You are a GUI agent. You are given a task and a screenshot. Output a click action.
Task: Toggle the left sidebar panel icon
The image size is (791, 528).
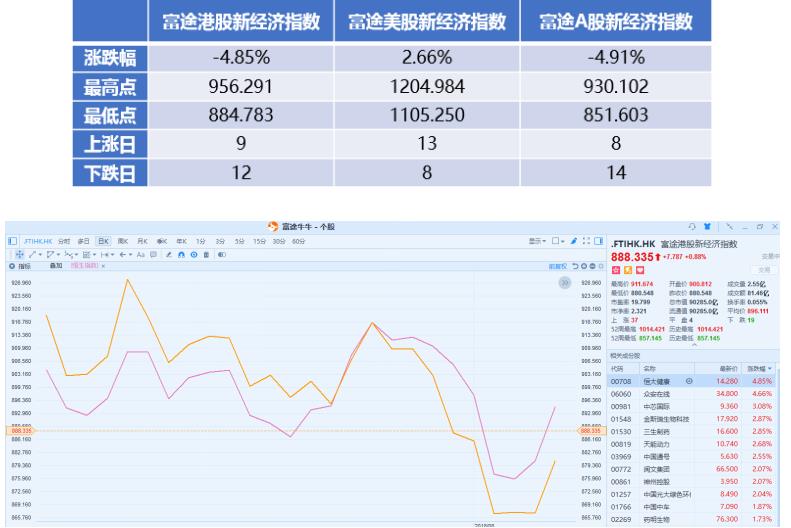pyautogui.click(x=11, y=241)
